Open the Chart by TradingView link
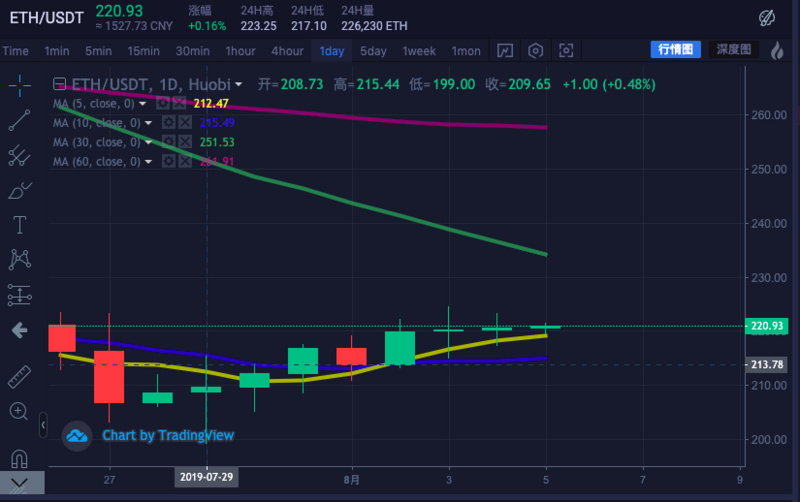This screenshot has width=800, height=502. pos(168,435)
